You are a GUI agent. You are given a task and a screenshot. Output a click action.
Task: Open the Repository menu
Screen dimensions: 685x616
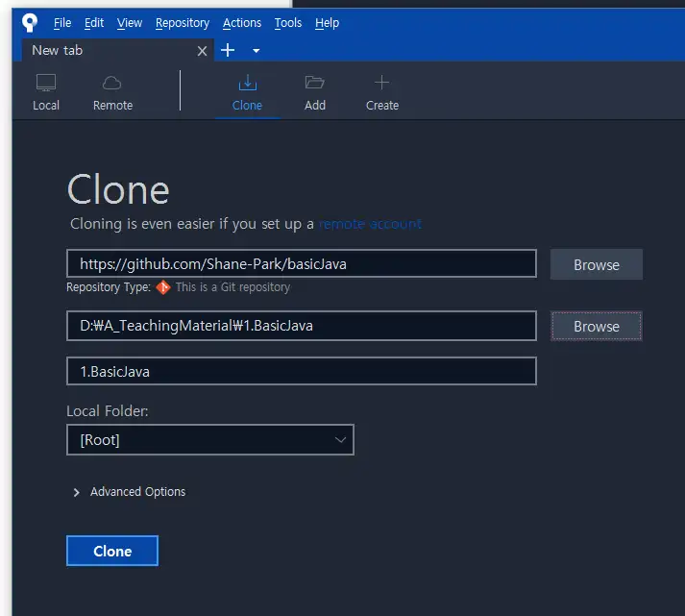click(x=183, y=23)
